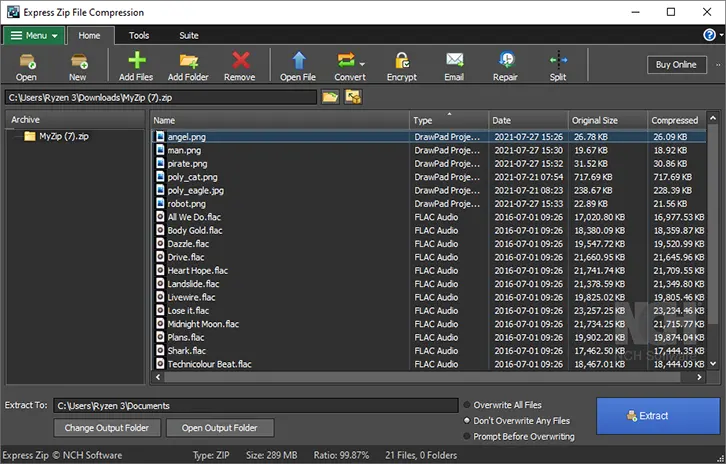
Task: Click the horizontal scrollbar thumb under the file list
Action: 422,377
